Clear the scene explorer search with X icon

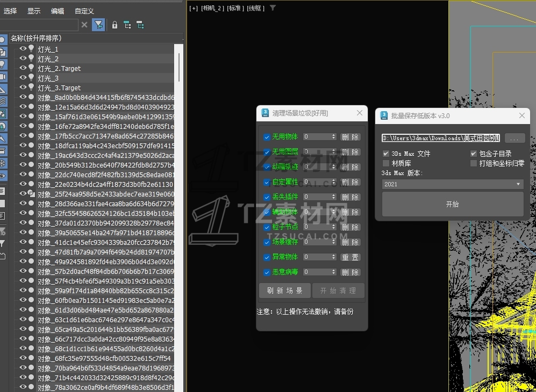click(x=84, y=25)
